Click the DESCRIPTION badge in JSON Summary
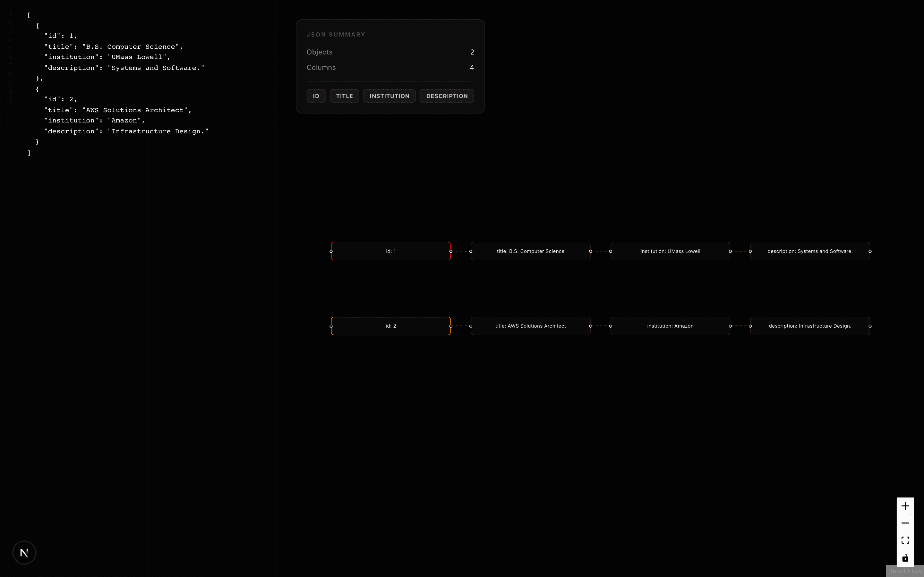This screenshot has width=924, height=577. pyautogui.click(x=446, y=96)
